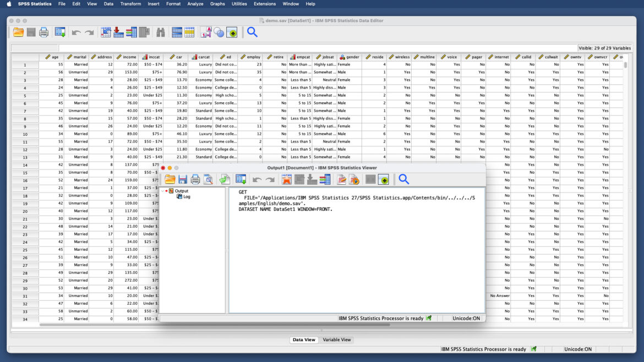The width and height of the screenshot is (644, 362).
Task: Click the Go to Case toolbar icon
Action: click(x=105, y=32)
